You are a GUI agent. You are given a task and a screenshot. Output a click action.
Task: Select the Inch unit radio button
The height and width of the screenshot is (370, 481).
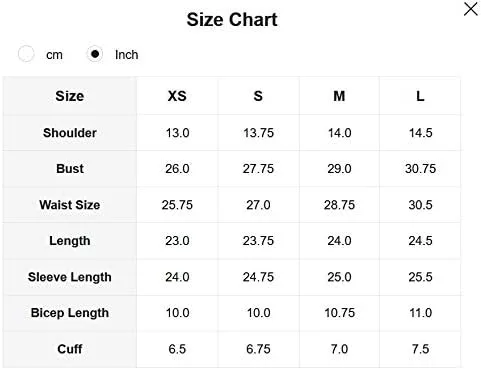coord(95,54)
